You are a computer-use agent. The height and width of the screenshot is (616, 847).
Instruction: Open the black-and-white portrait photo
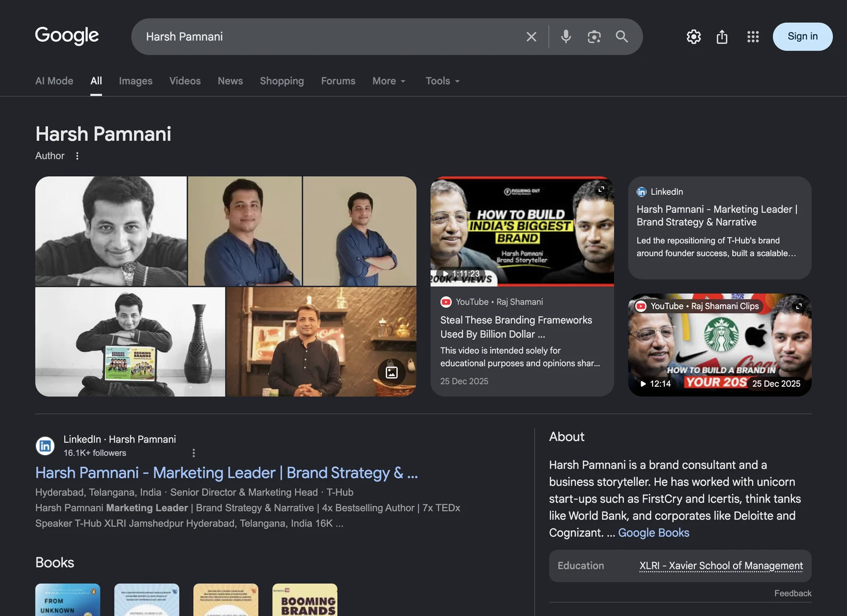pos(111,231)
